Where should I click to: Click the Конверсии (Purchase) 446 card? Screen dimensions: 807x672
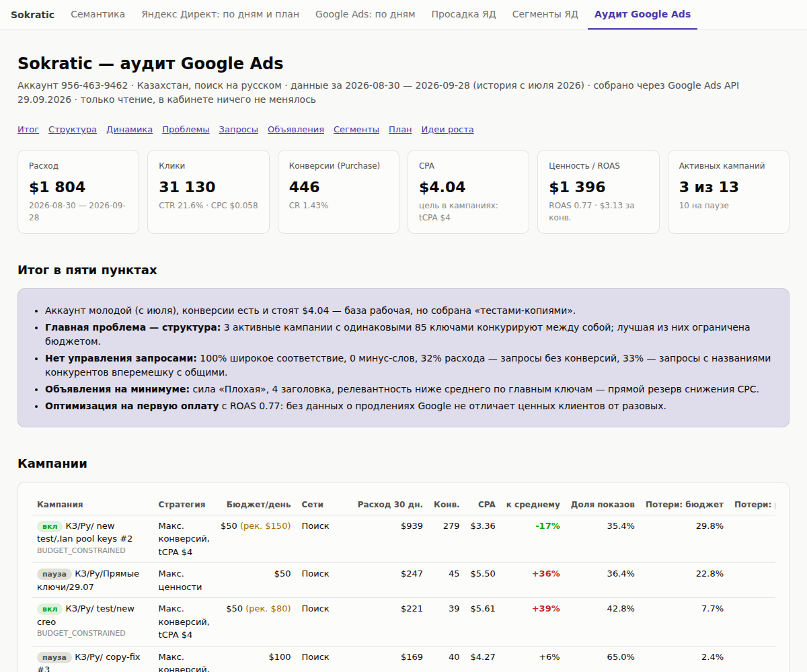pyautogui.click(x=338, y=192)
